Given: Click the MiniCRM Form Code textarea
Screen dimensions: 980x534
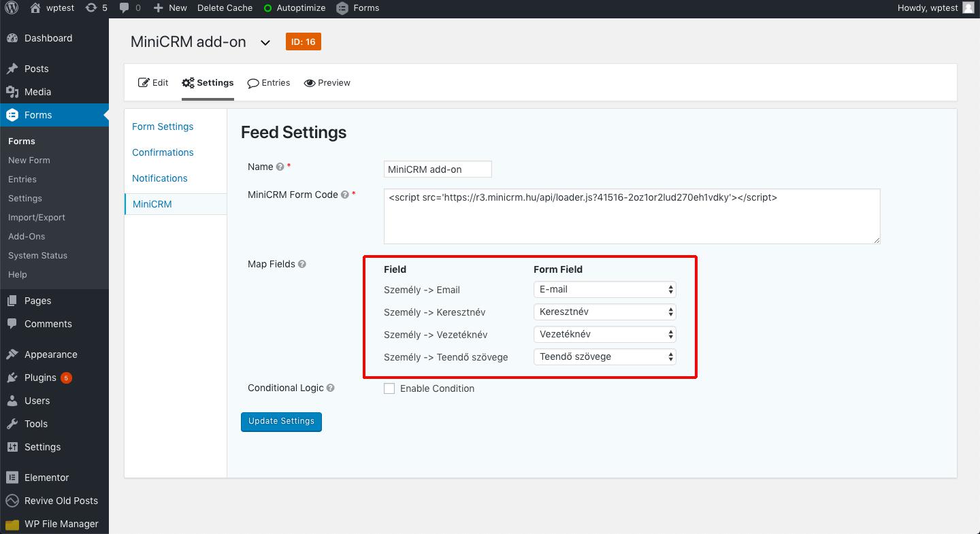Looking at the screenshot, I should click(632, 216).
